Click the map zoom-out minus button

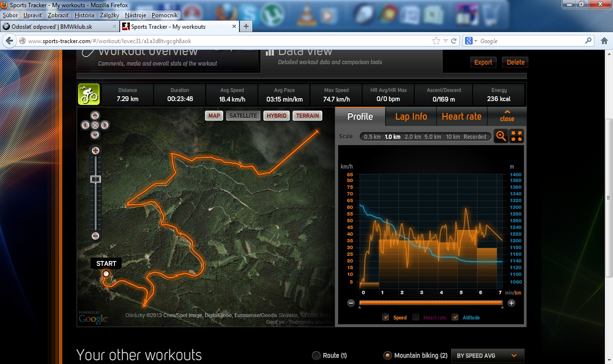click(95, 236)
